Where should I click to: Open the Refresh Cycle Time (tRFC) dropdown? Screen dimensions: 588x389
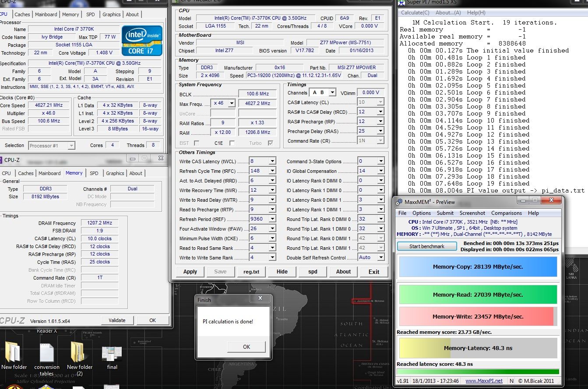coord(272,171)
